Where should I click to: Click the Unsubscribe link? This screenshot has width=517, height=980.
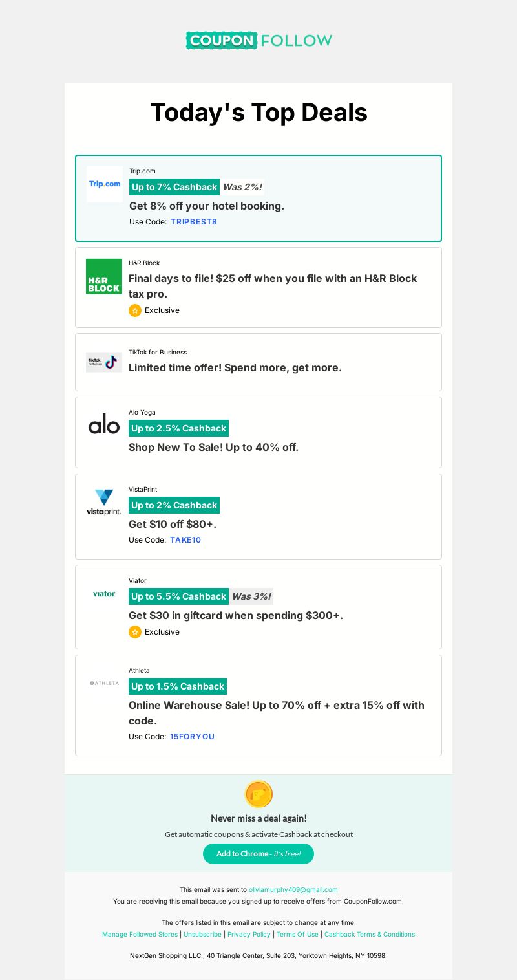[202, 935]
